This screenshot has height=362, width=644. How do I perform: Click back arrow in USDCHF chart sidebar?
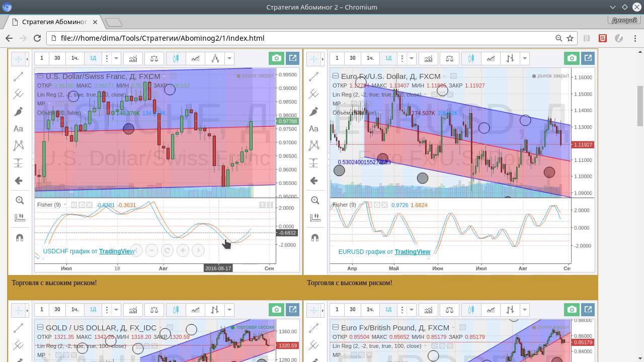19,180
